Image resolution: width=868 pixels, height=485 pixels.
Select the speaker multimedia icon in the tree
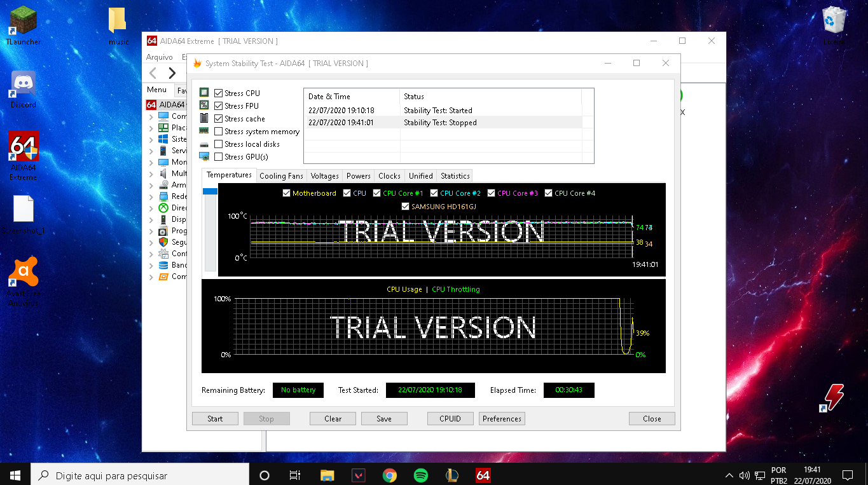coord(163,174)
